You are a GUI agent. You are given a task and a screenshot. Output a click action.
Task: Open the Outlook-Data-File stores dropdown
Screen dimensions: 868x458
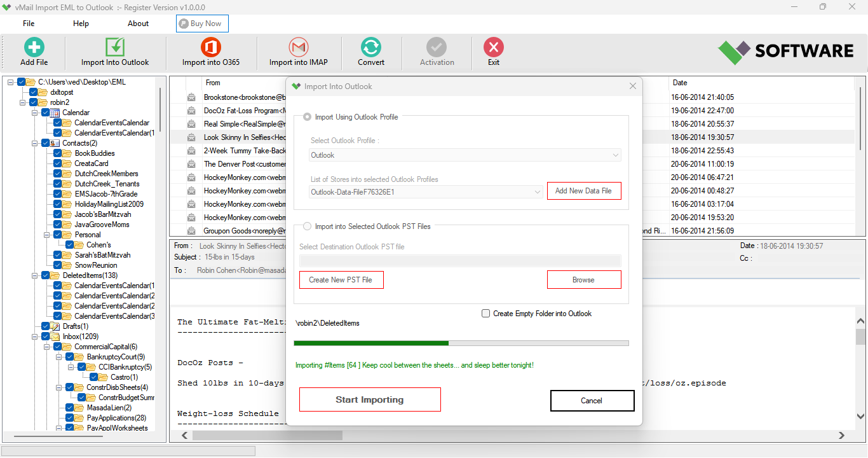click(426, 192)
